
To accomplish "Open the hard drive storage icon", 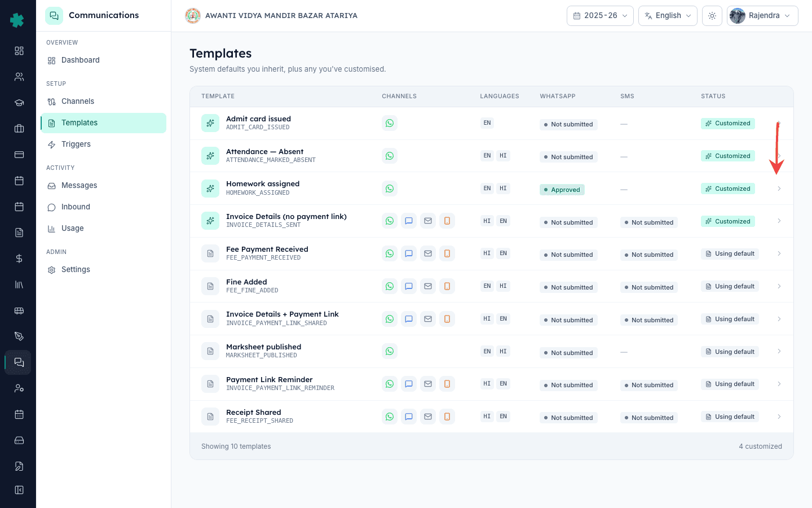I will tap(19, 440).
